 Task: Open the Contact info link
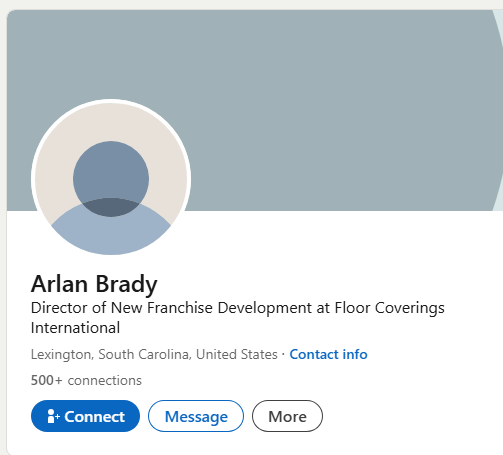[328, 354]
